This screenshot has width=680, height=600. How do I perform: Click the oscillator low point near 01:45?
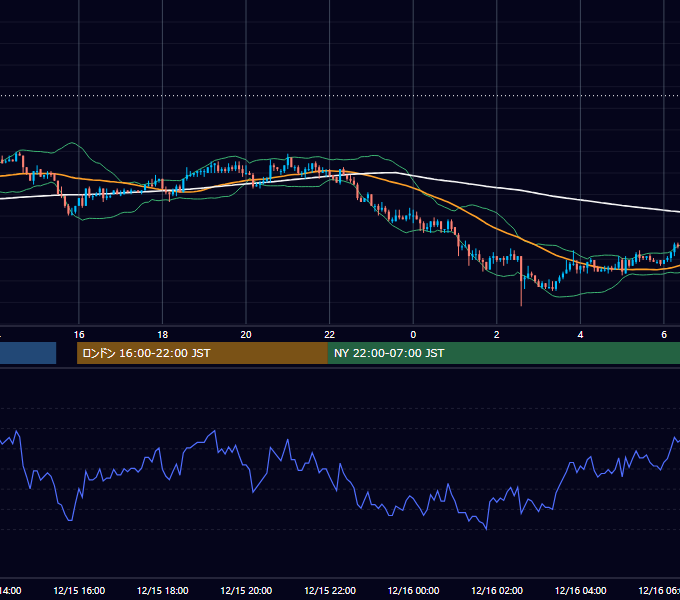click(486, 528)
